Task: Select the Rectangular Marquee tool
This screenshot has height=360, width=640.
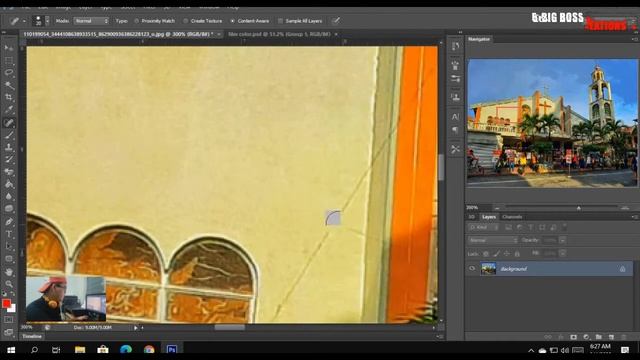Action: coord(9,60)
